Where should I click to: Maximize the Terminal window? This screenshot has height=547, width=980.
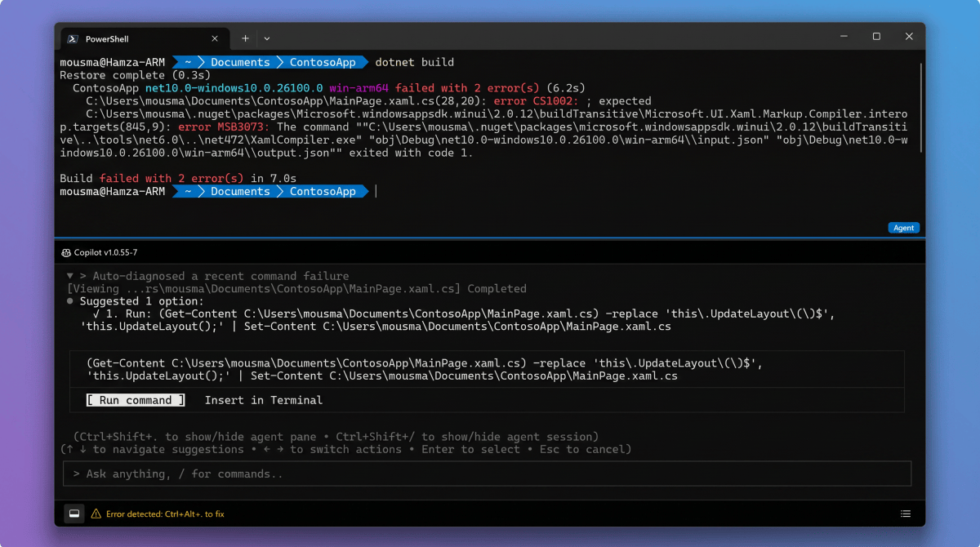[876, 37]
